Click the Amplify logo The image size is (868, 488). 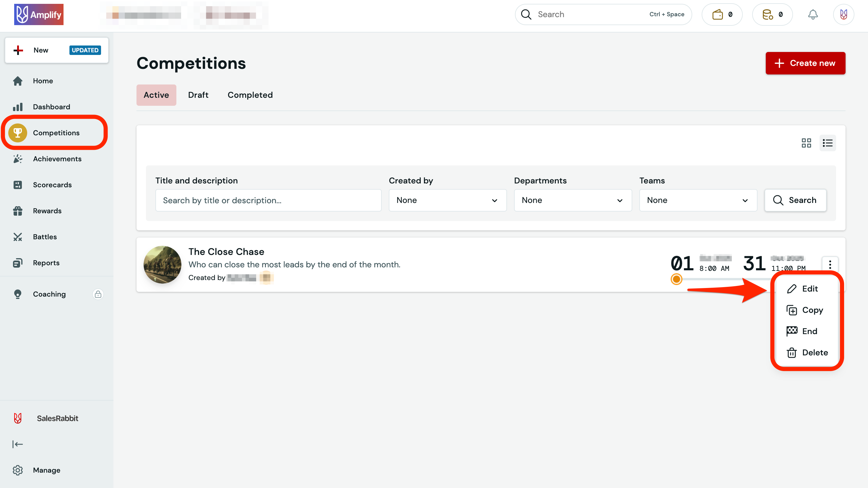pos(39,14)
